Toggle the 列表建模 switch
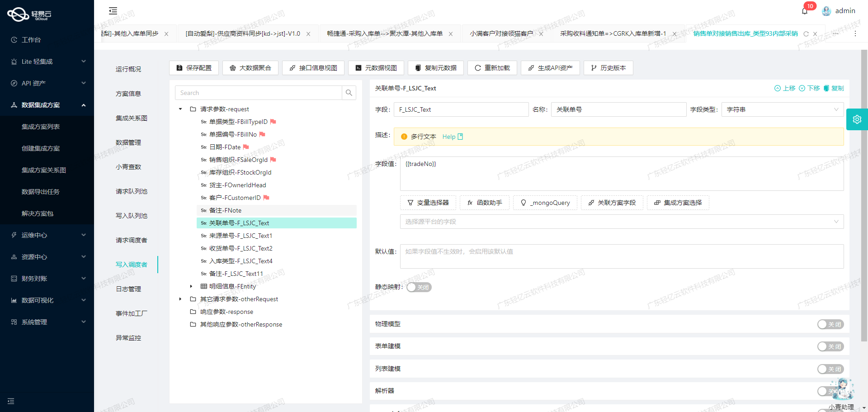 [x=830, y=369]
